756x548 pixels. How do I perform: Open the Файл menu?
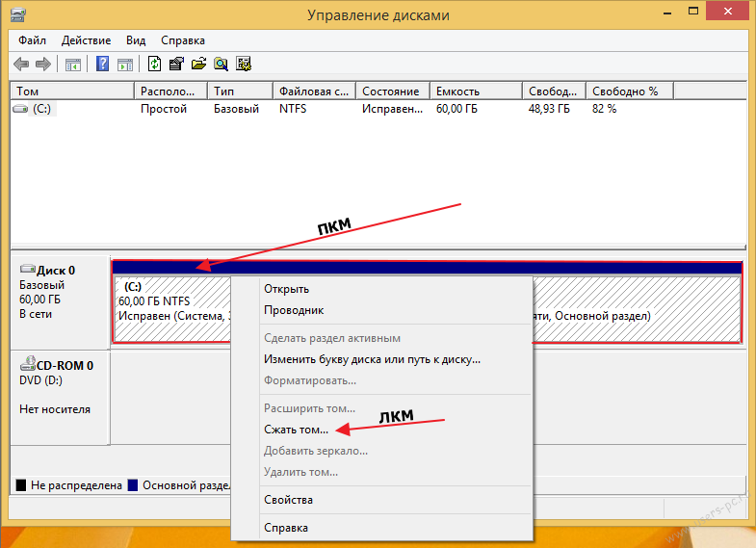click(x=32, y=40)
